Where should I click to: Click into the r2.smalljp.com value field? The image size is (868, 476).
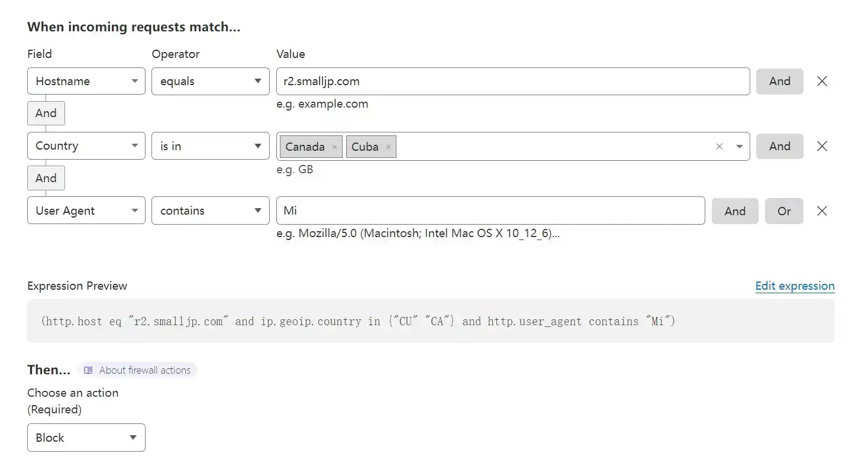[513, 82]
